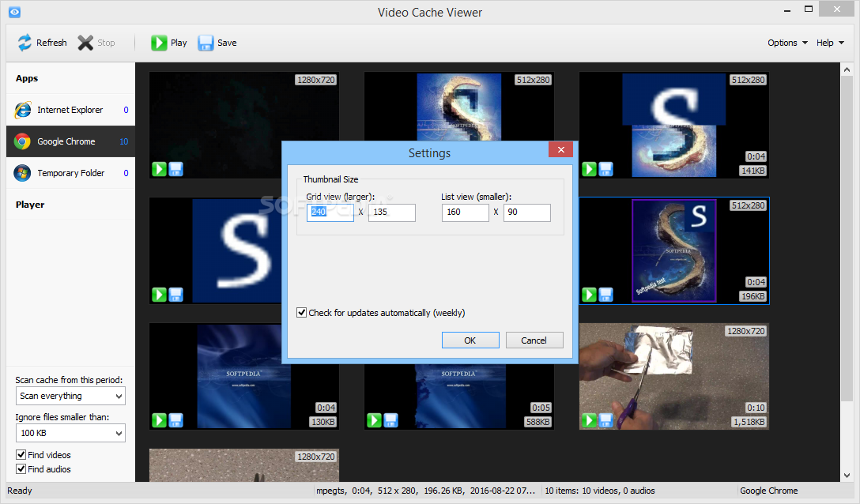Save the 588KB Softpedia video

click(x=390, y=420)
